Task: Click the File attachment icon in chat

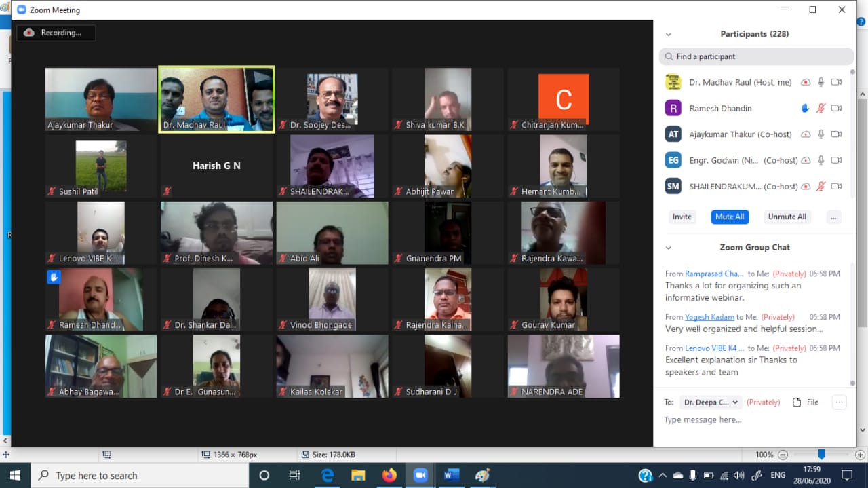Action: pos(797,402)
